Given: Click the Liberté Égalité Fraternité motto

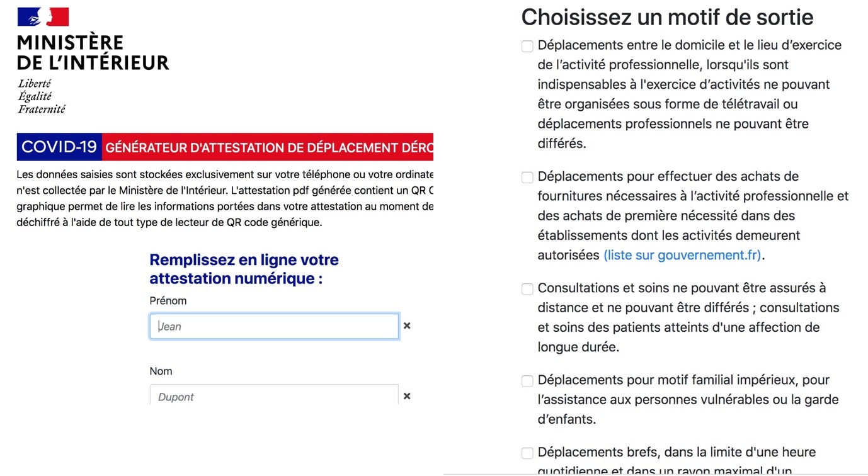Looking at the screenshot, I should (42, 96).
